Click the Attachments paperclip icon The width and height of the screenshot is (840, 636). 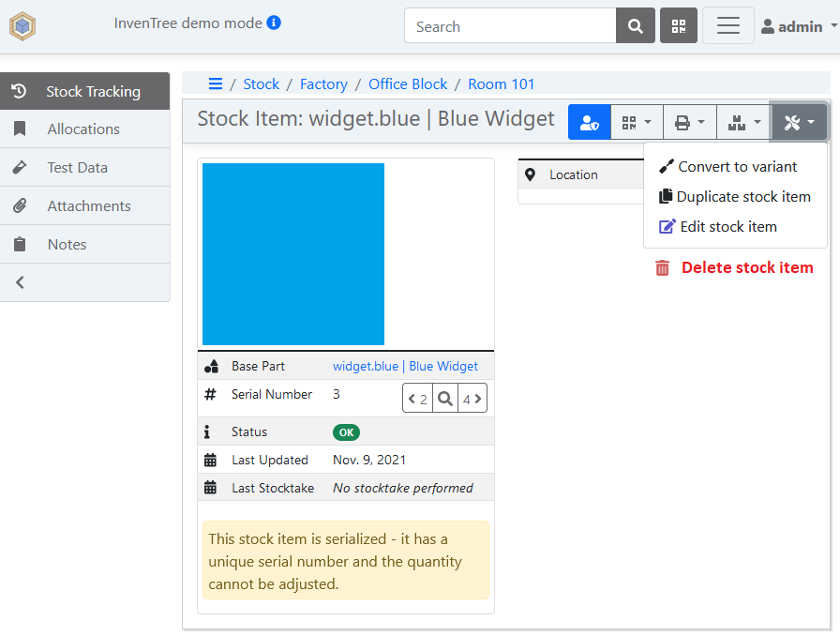[x=20, y=205]
